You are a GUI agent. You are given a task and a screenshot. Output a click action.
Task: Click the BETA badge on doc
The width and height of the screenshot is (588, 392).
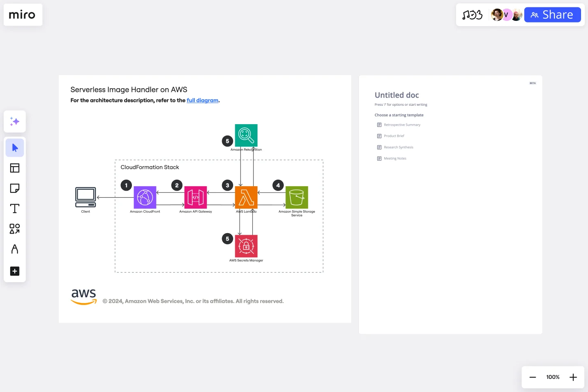pos(533,83)
